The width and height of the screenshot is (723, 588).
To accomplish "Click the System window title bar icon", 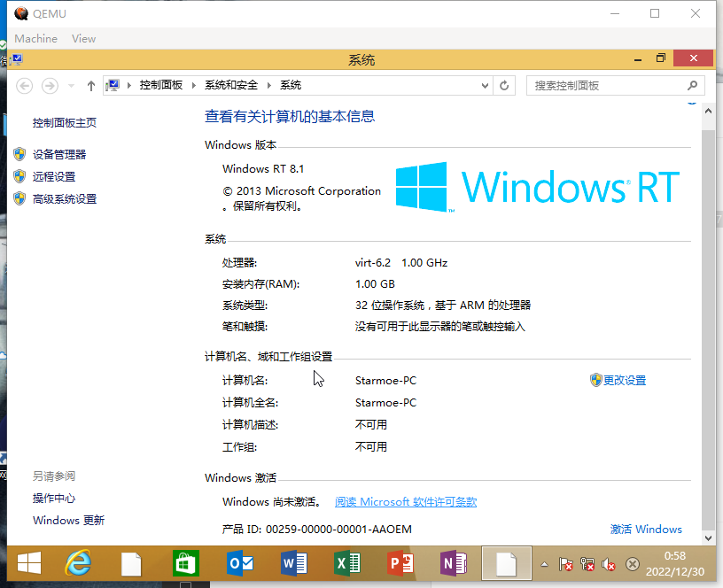I will (x=18, y=59).
